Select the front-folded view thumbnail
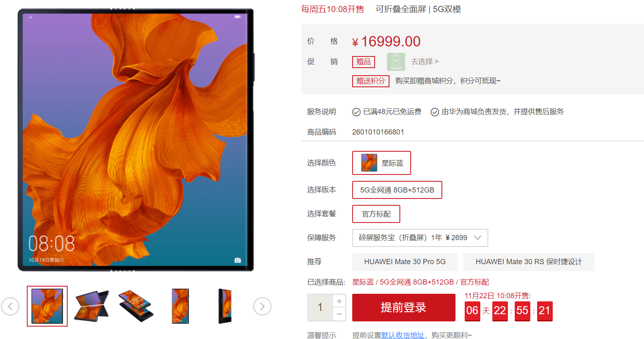The height and width of the screenshot is (339, 644). point(181,306)
